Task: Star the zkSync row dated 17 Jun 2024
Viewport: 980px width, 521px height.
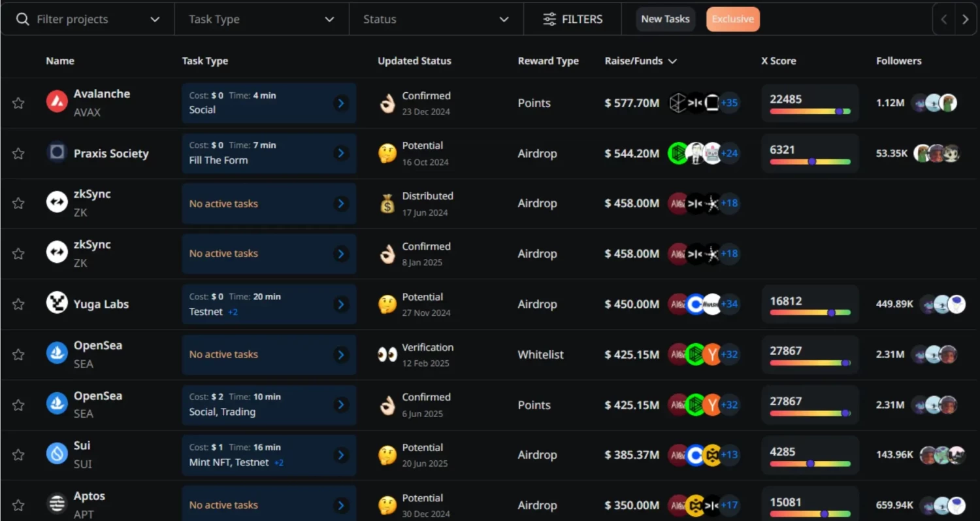Action: [18, 203]
